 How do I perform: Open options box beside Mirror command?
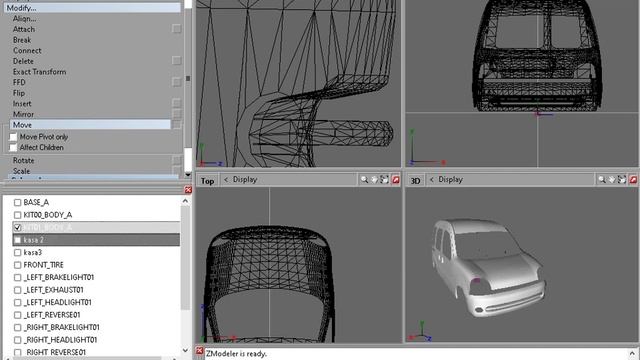click(x=176, y=114)
